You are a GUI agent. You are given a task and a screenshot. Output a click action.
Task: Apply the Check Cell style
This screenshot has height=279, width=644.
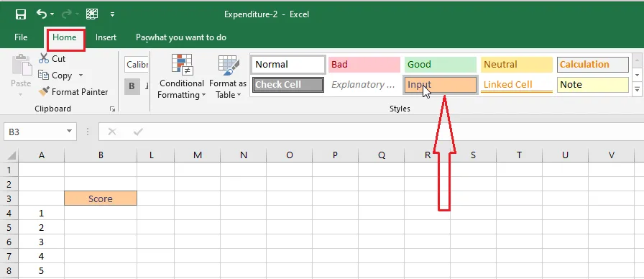point(288,85)
